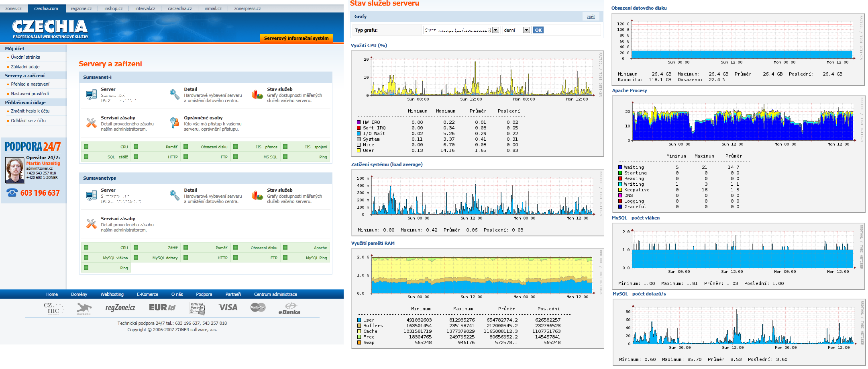Open the denní period dropdown

pyautogui.click(x=517, y=30)
